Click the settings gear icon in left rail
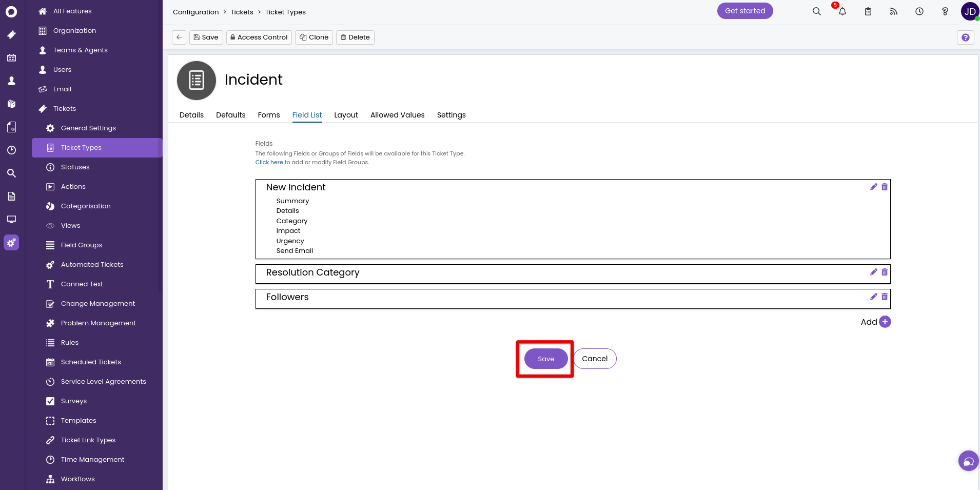 [11, 242]
